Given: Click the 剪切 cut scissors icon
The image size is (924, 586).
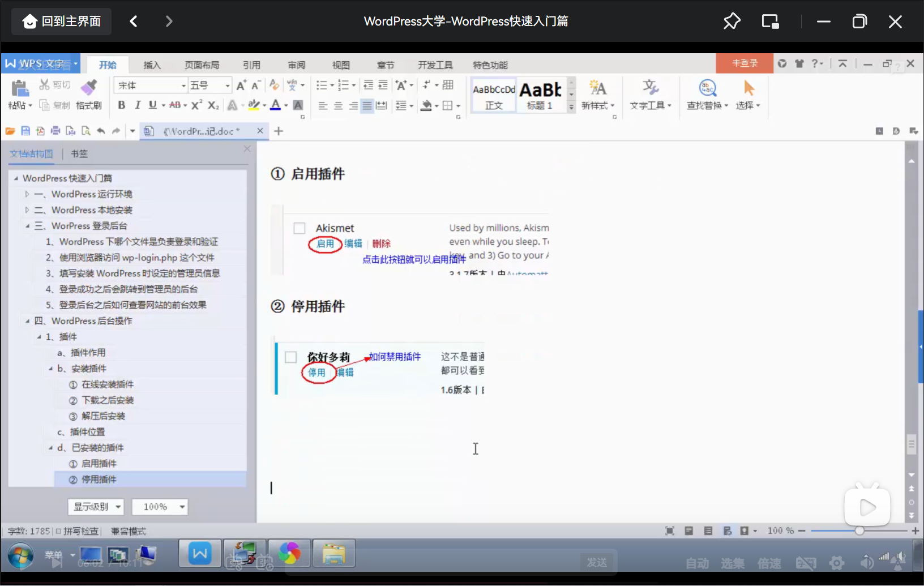Looking at the screenshot, I should tap(44, 85).
